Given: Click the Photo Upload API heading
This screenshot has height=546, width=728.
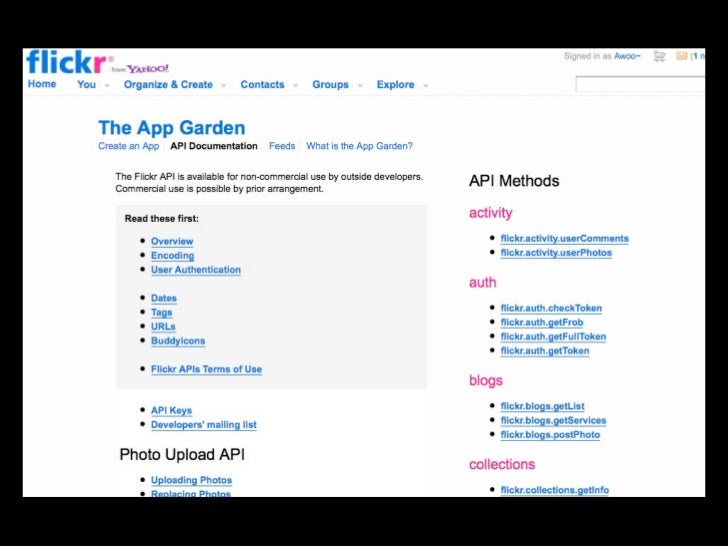Looking at the screenshot, I should click(x=182, y=455).
